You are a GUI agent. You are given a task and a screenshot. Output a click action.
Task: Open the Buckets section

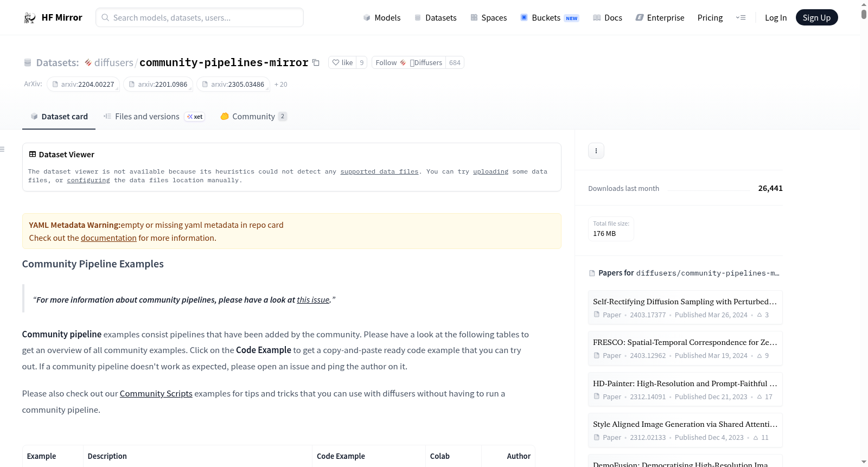pyautogui.click(x=550, y=18)
